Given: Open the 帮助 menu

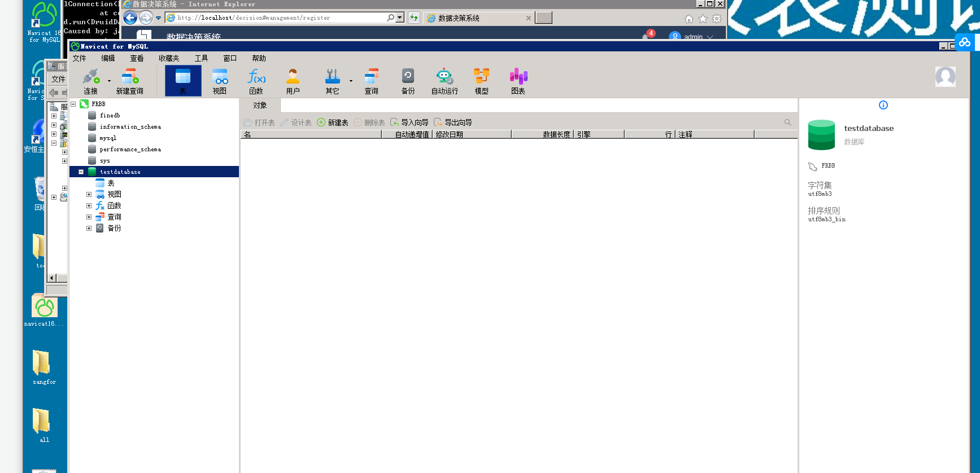Looking at the screenshot, I should click(259, 58).
